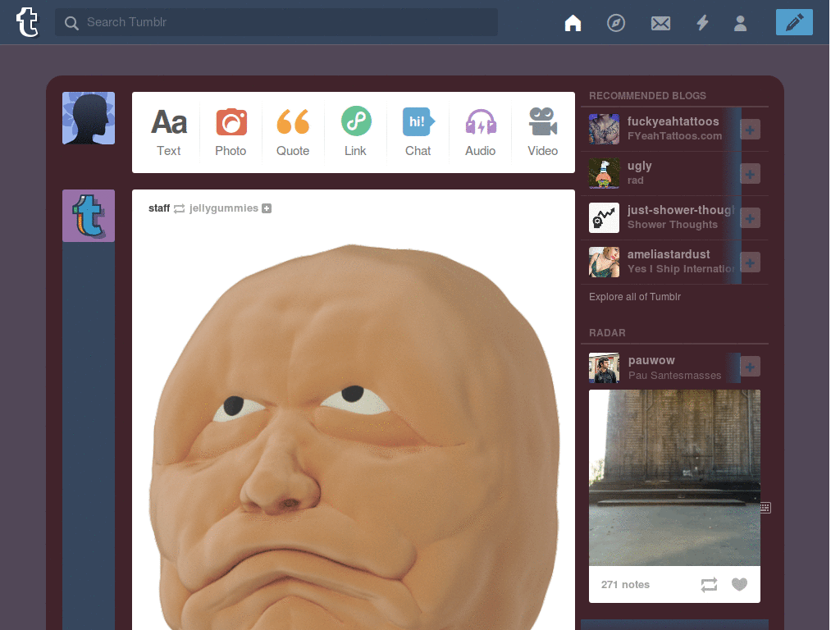Create a new Audio post

tap(481, 132)
